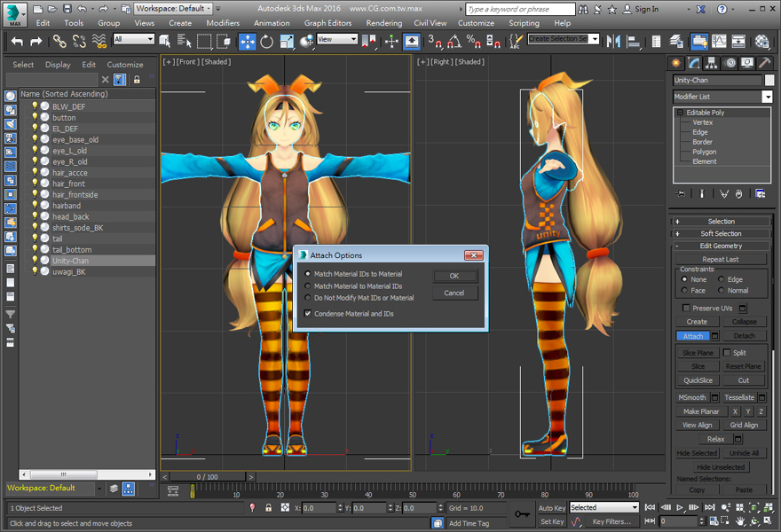Click the Save File icon in title bar
The width and height of the screenshot is (781, 532).
pos(67,9)
